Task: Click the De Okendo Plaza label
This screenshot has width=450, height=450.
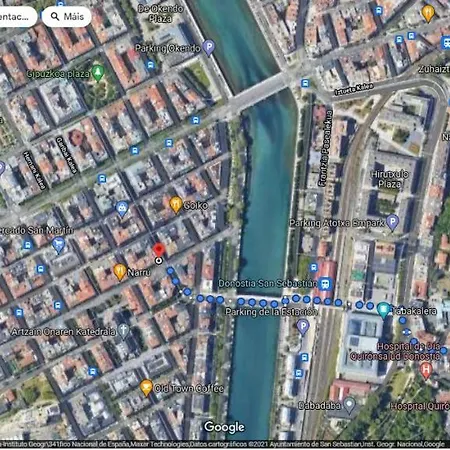Action: [161, 13]
